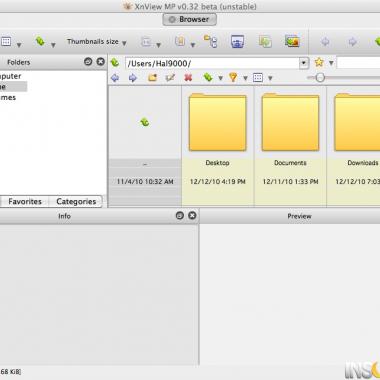Click the Folders panel title

(19, 62)
